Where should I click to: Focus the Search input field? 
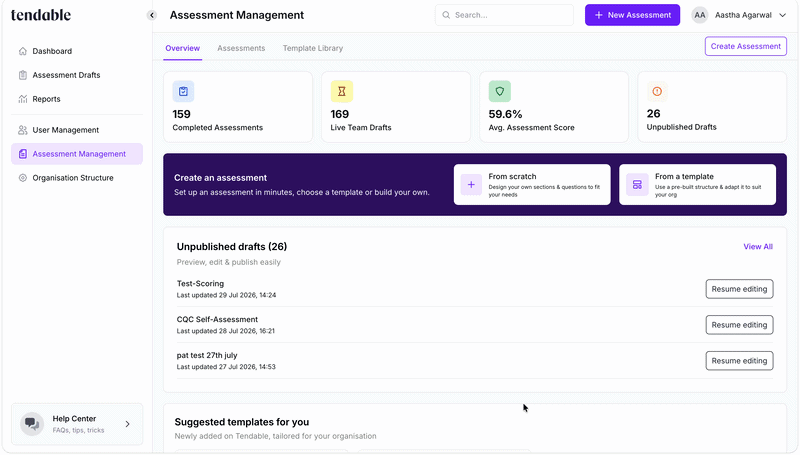coord(504,15)
